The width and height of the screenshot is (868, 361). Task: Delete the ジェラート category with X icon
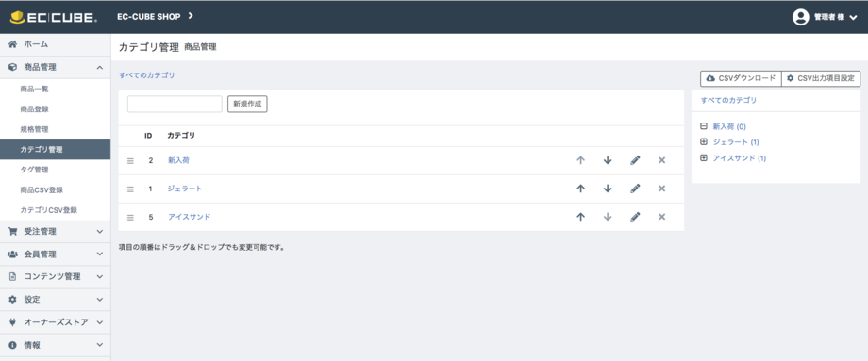click(661, 189)
